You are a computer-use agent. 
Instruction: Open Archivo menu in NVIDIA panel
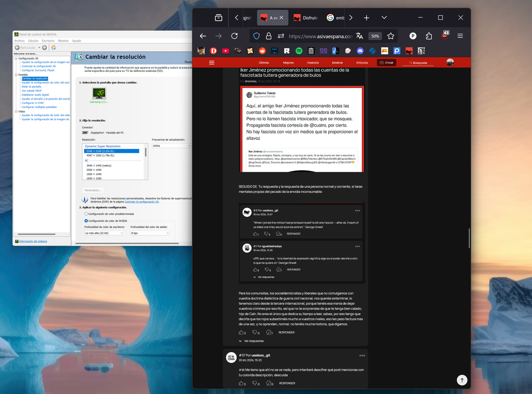point(19,41)
